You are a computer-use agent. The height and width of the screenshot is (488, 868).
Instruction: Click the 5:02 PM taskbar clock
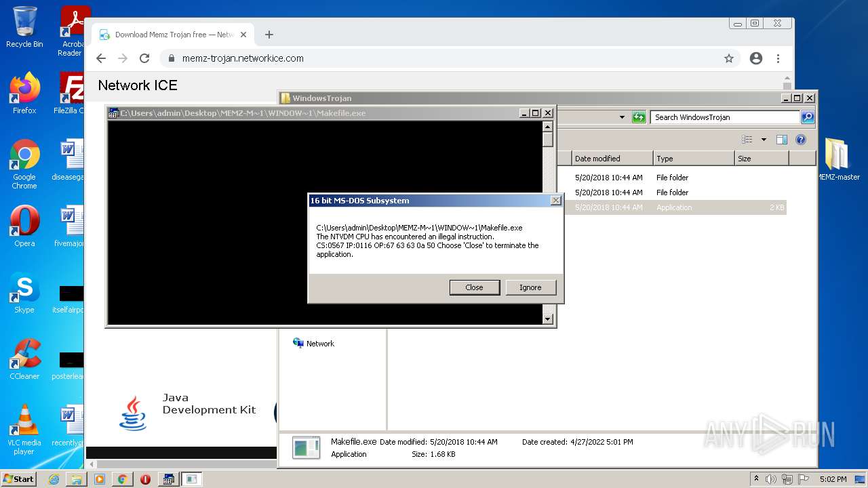(833, 479)
